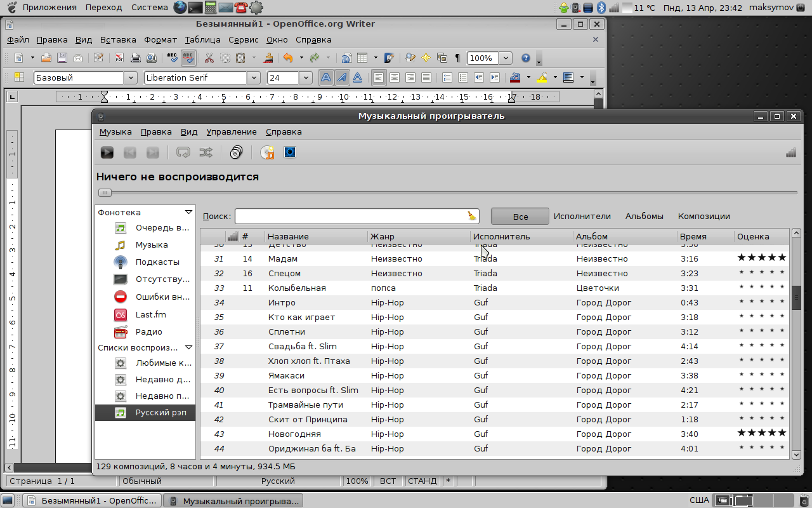Run spelling check in Writer toolbar
The image size is (812, 508).
[172, 58]
